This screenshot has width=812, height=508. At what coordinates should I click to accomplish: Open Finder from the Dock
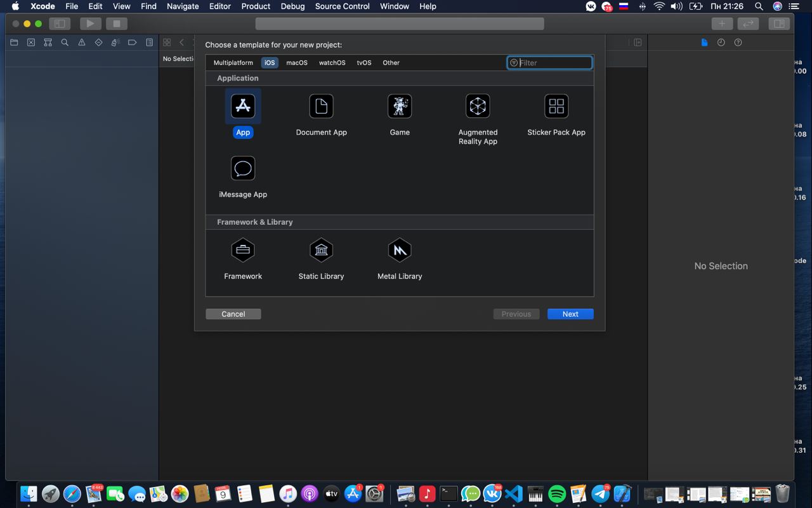29,493
